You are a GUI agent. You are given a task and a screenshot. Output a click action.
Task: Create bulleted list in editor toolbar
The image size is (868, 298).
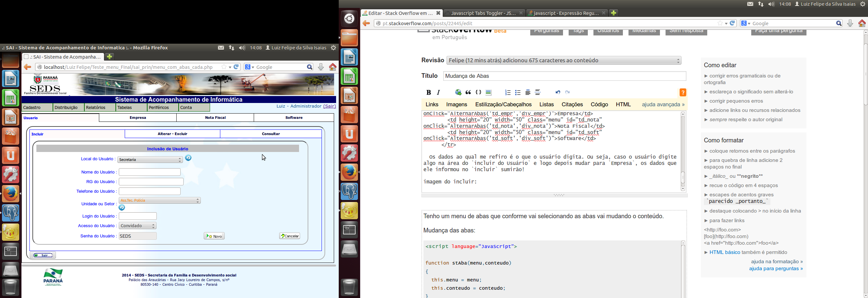click(518, 92)
